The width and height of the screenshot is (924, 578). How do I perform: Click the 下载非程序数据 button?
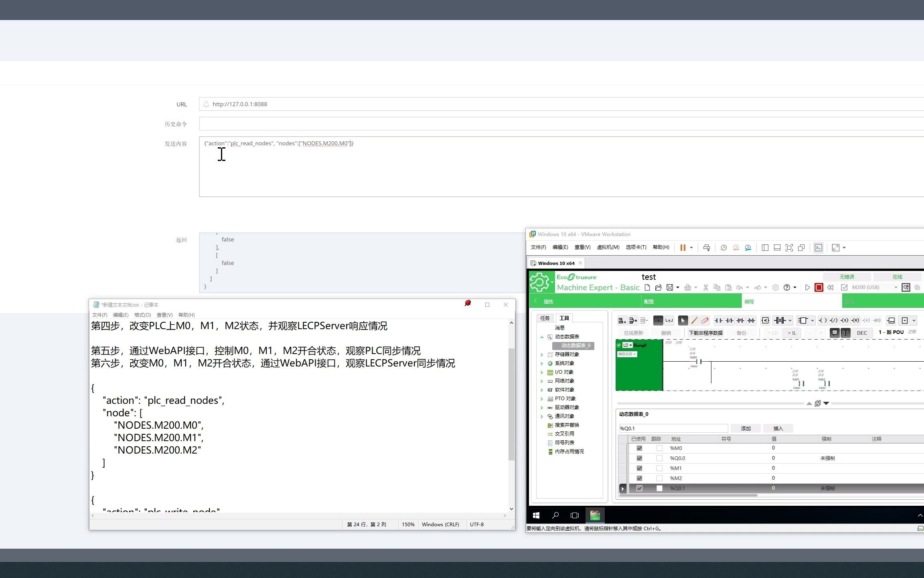[x=706, y=333]
